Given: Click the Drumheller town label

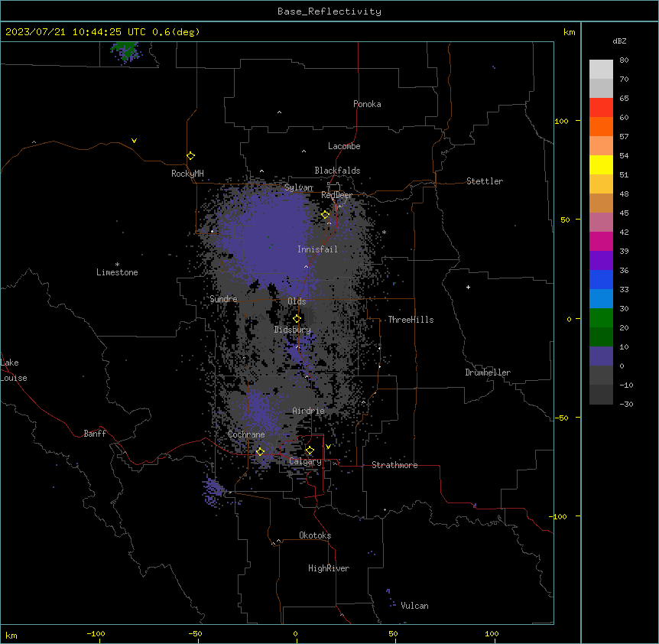Looking at the screenshot, I should pyautogui.click(x=488, y=372).
